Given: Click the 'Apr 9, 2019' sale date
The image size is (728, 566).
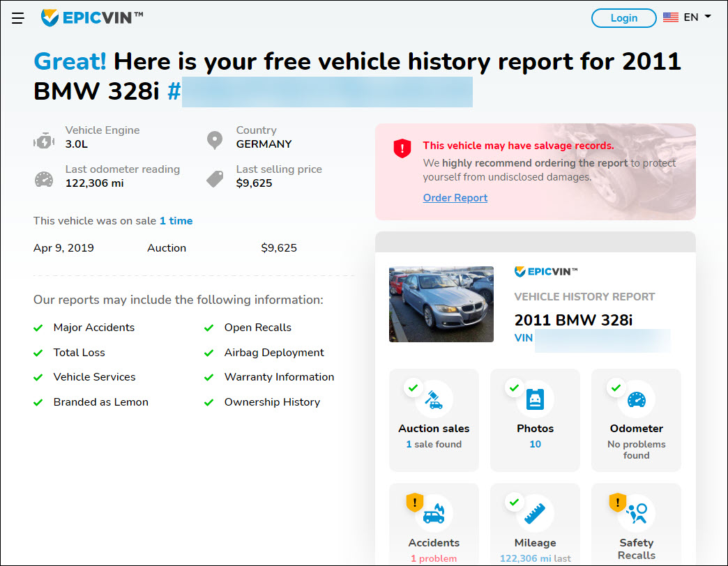Looking at the screenshot, I should point(63,248).
